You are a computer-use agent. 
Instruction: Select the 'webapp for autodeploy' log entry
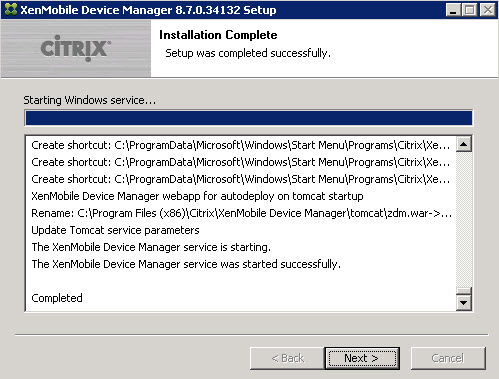(197, 196)
